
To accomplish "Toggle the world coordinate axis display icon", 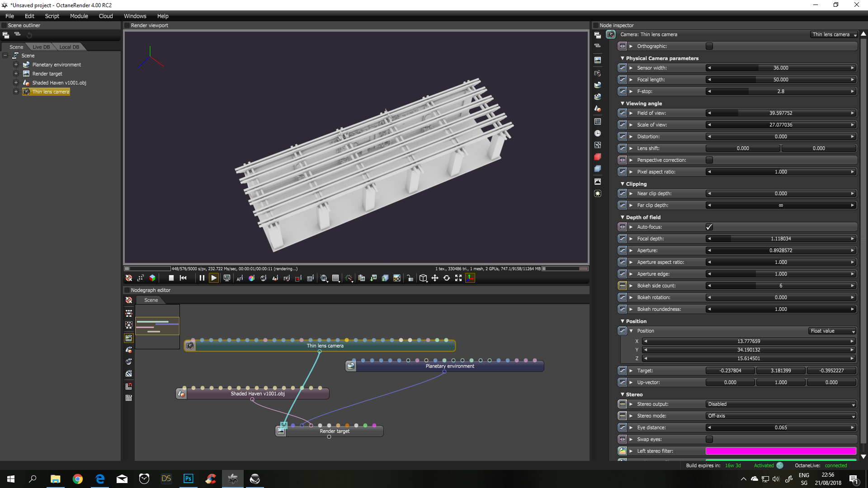I will 470,278.
